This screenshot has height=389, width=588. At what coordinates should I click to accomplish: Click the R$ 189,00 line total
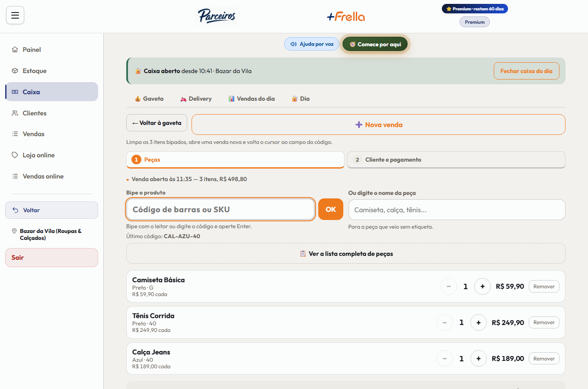[x=508, y=359]
